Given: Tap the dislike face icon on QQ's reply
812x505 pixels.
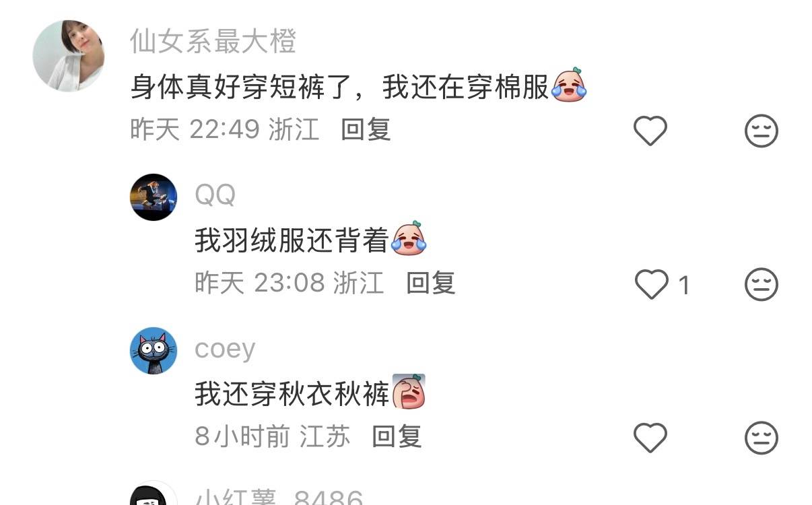Looking at the screenshot, I should (762, 285).
